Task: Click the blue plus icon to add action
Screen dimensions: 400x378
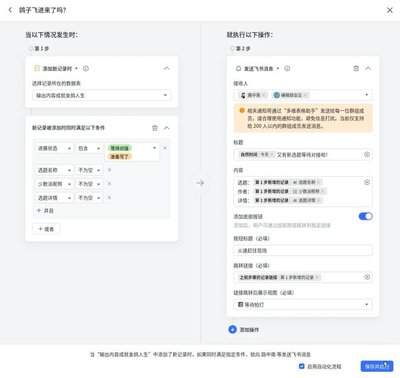Action: (232, 329)
